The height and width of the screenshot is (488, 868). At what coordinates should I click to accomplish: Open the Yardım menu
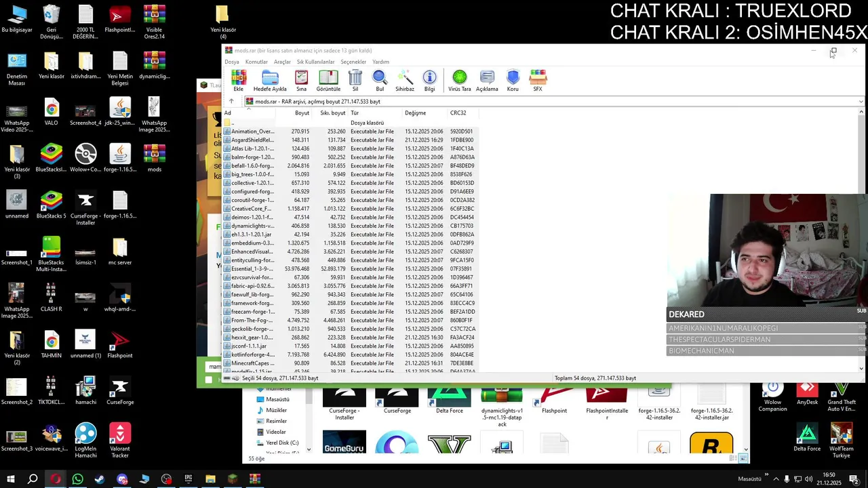(381, 62)
